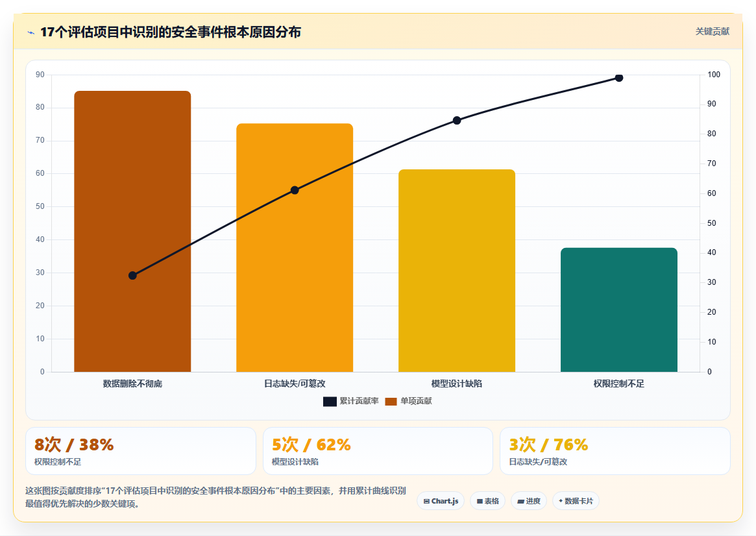Click the 模型设计缺陷 x-axis label
This screenshot has width=756, height=536.
click(x=457, y=384)
